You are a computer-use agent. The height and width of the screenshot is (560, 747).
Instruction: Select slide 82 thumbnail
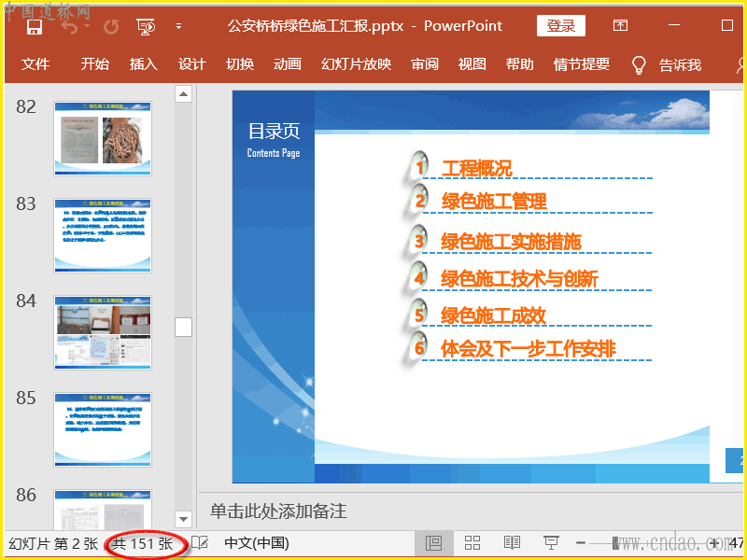point(103,138)
